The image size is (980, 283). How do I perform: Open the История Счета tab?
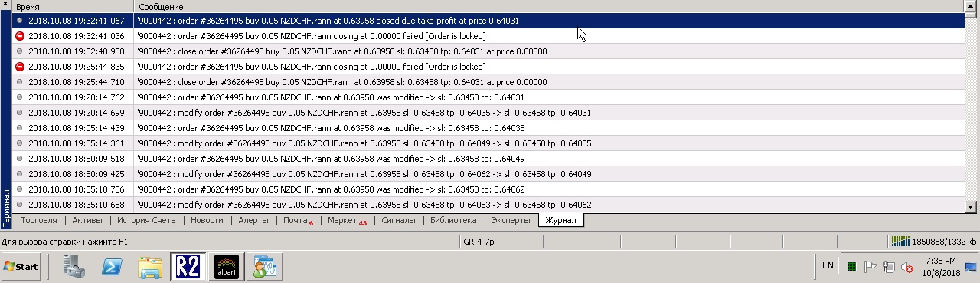(146, 220)
